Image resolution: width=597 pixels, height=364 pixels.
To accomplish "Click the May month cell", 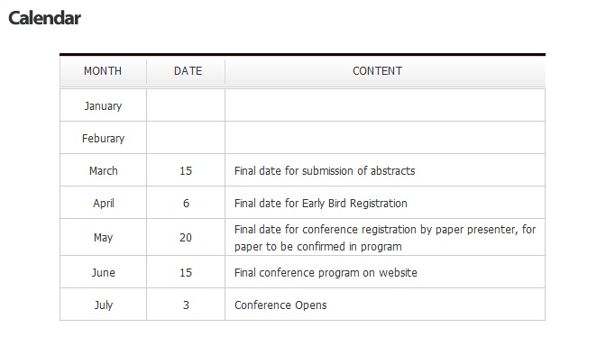I will coord(103,237).
